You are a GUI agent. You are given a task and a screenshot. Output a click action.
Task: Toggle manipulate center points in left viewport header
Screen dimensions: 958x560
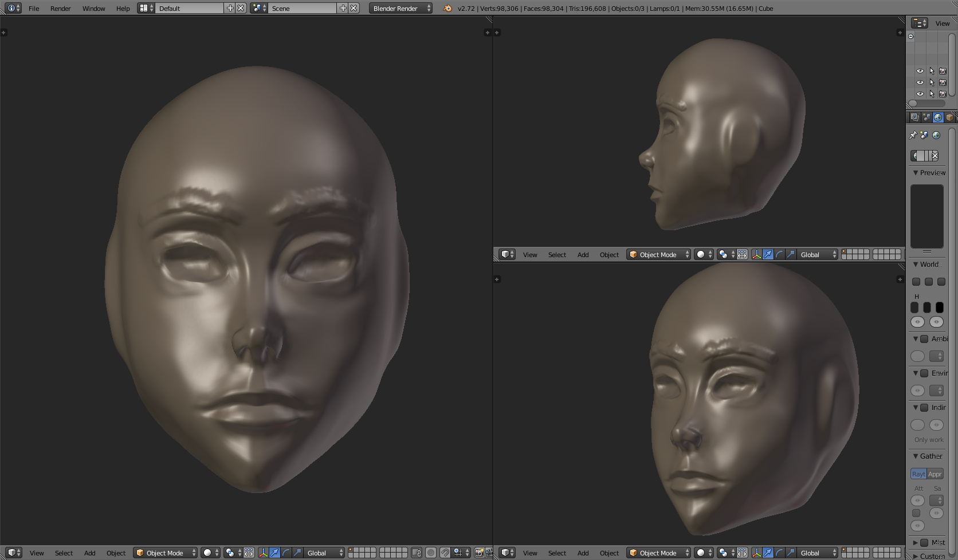pyautogui.click(x=249, y=553)
